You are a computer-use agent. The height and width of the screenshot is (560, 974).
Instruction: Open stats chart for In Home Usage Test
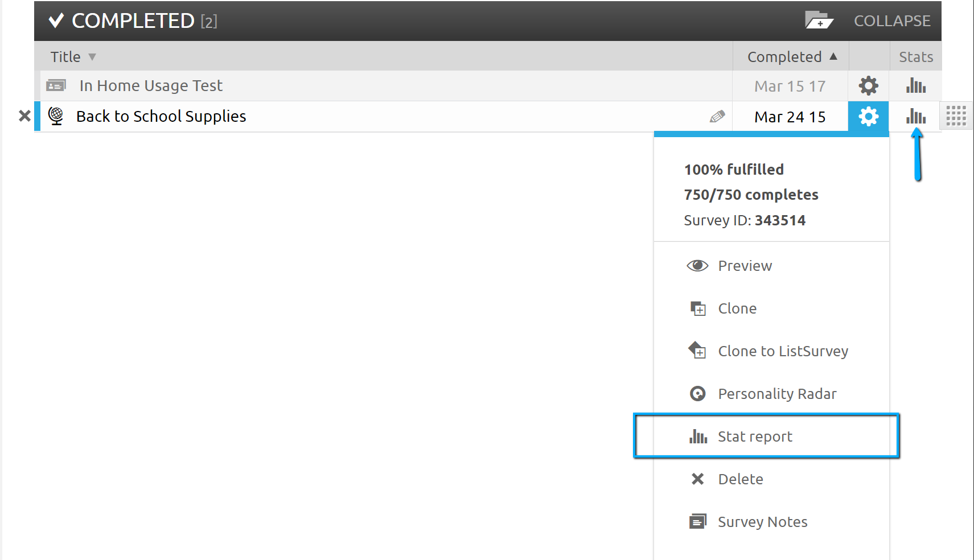(915, 86)
